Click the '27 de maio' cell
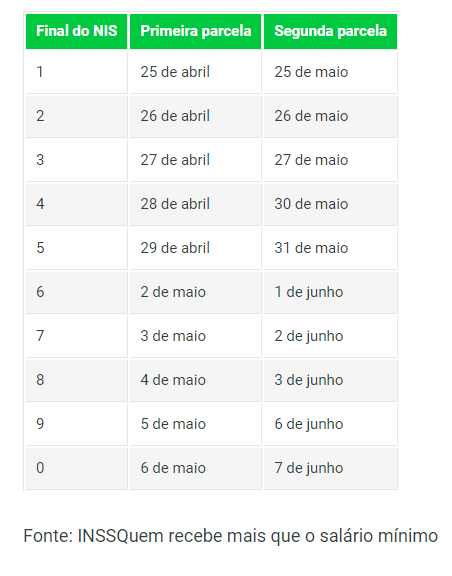The height and width of the screenshot is (576, 452). click(x=330, y=160)
